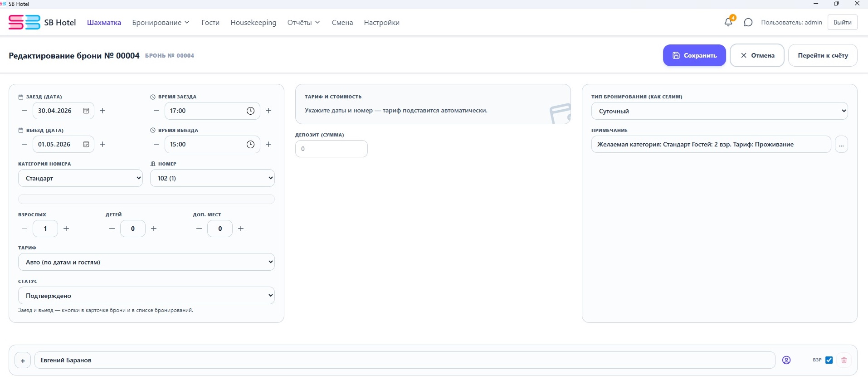This screenshot has width=868, height=385.
Task: Open the Тариф Авто dropdown
Action: (146, 262)
